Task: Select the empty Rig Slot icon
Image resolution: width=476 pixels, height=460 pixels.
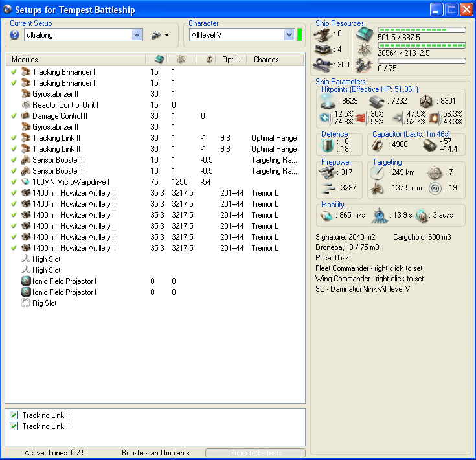Action: pyautogui.click(x=26, y=303)
